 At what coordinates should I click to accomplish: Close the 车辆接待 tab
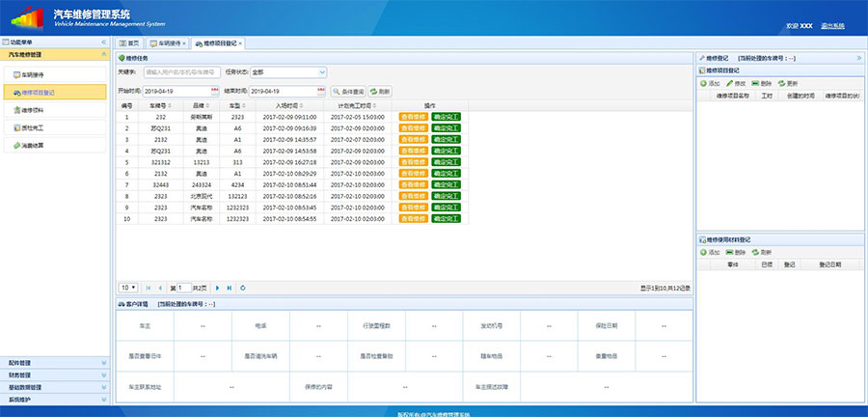[x=184, y=43]
